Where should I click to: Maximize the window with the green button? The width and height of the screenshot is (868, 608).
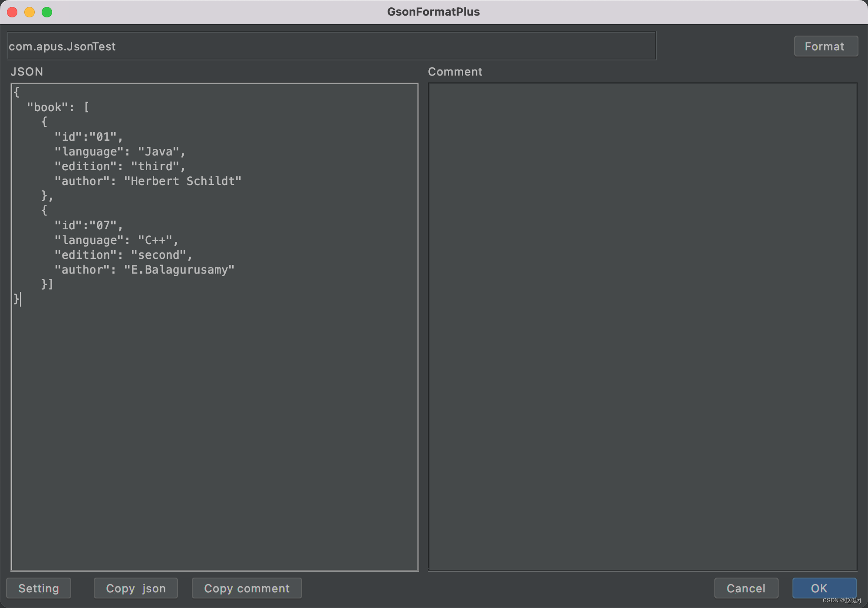(47, 12)
